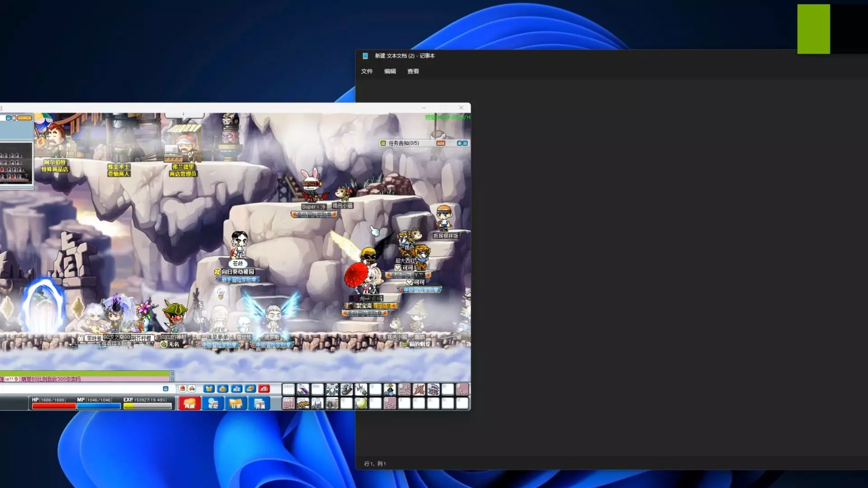Open the stats bar-chart icon shortcut
Image resolution: width=868 pixels, height=488 pixels.
point(236,389)
